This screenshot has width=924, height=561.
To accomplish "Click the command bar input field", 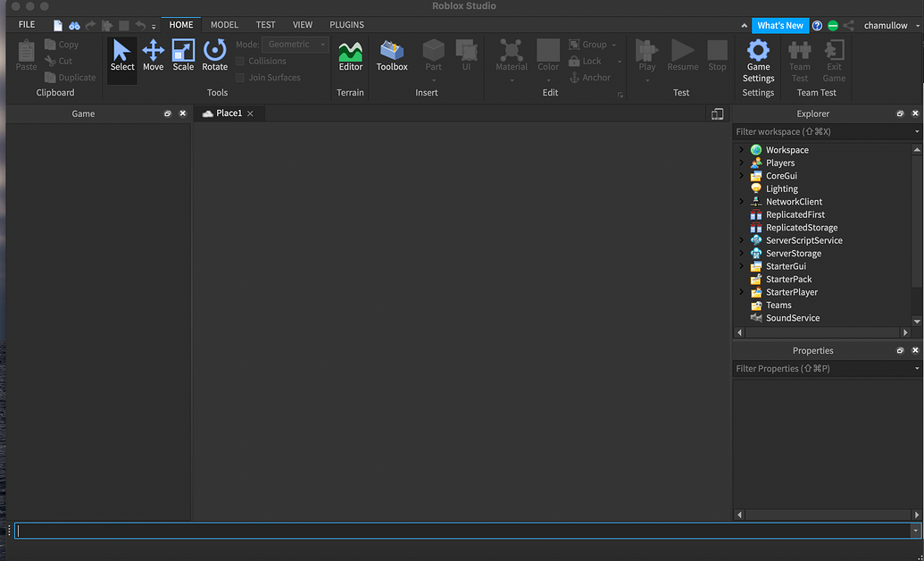I will [x=462, y=531].
